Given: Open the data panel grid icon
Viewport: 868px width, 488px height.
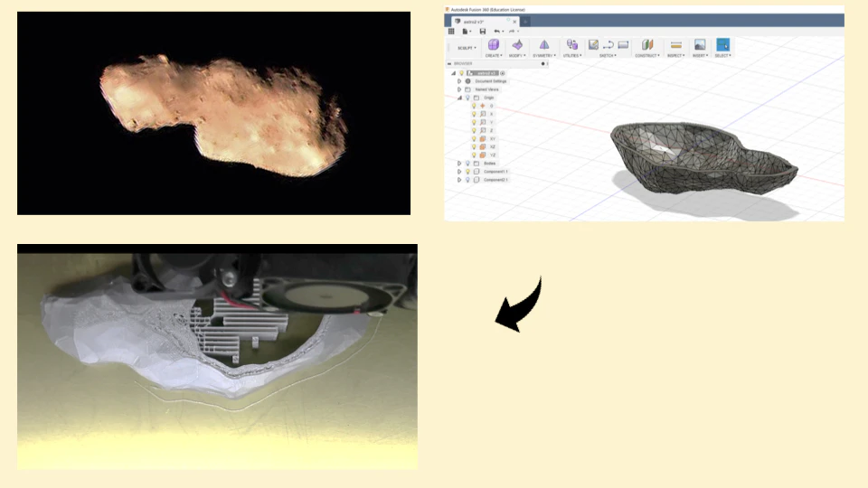Looking at the screenshot, I should point(451,32).
